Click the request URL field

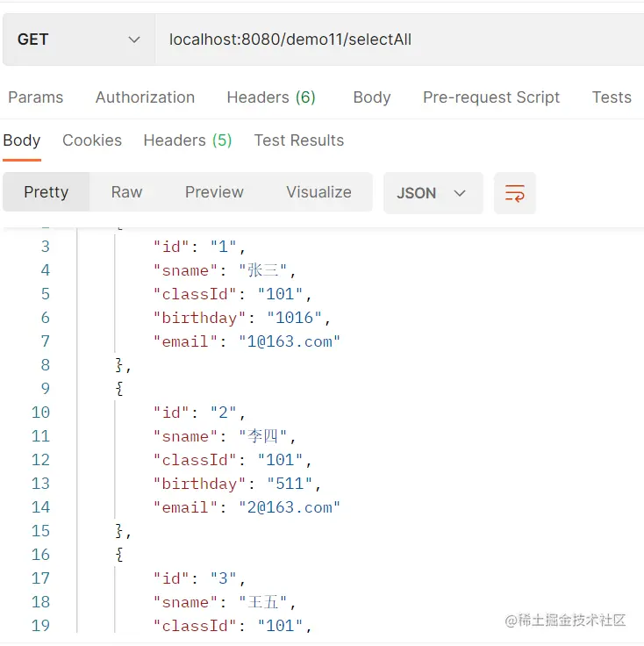[395, 39]
